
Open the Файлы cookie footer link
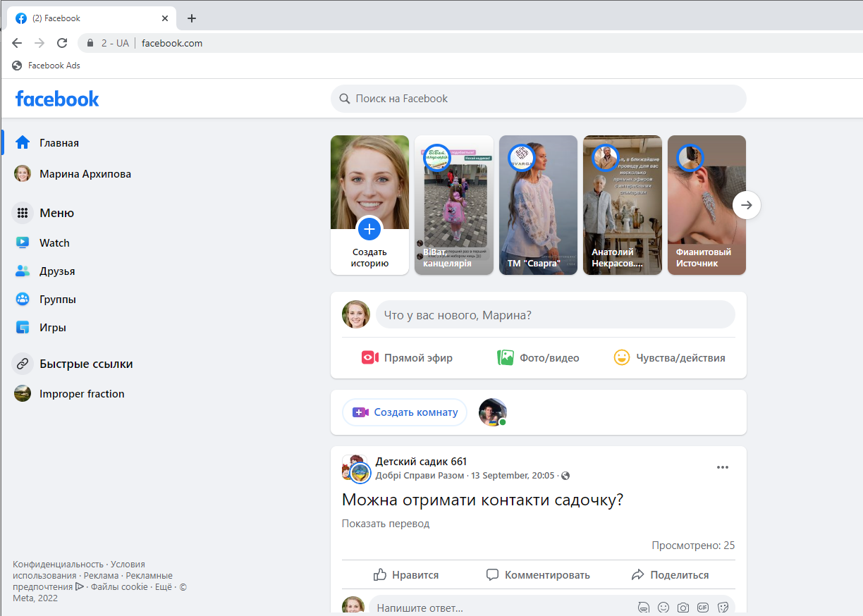[x=119, y=586]
